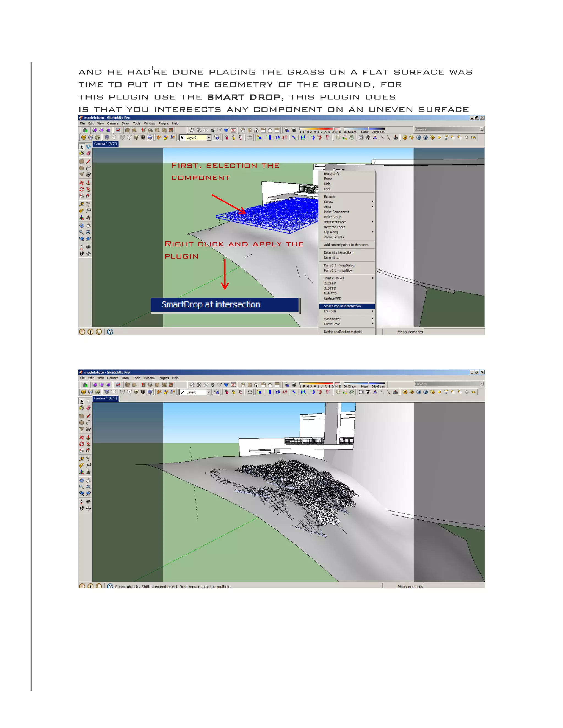This screenshot has height=728, width=563.
Task: Click SmartDrop at intersection in the context menu
Action: point(342,306)
